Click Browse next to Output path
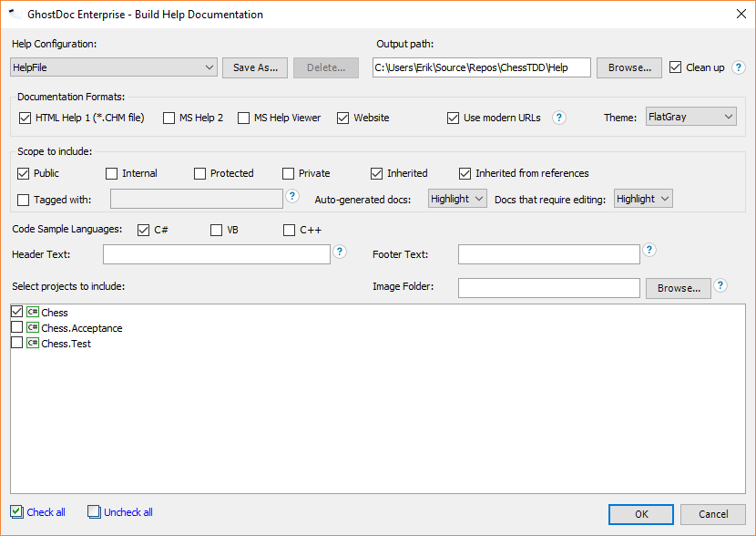The image size is (756, 536). (x=629, y=67)
